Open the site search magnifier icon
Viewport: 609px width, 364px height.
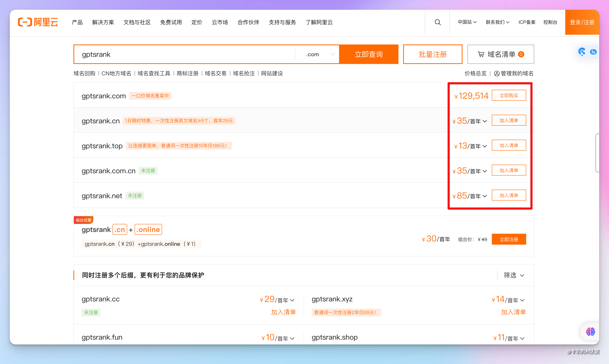[438, 22]
